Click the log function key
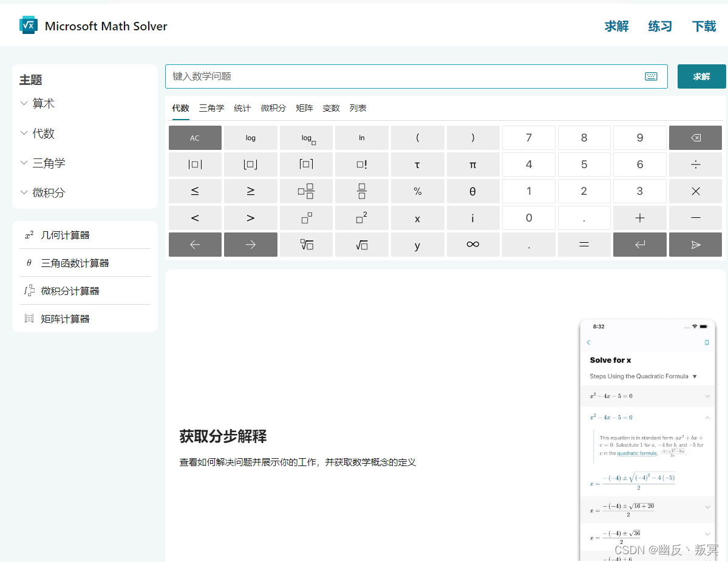This screenshot has width=728, height=562. [x=251, y=138]
